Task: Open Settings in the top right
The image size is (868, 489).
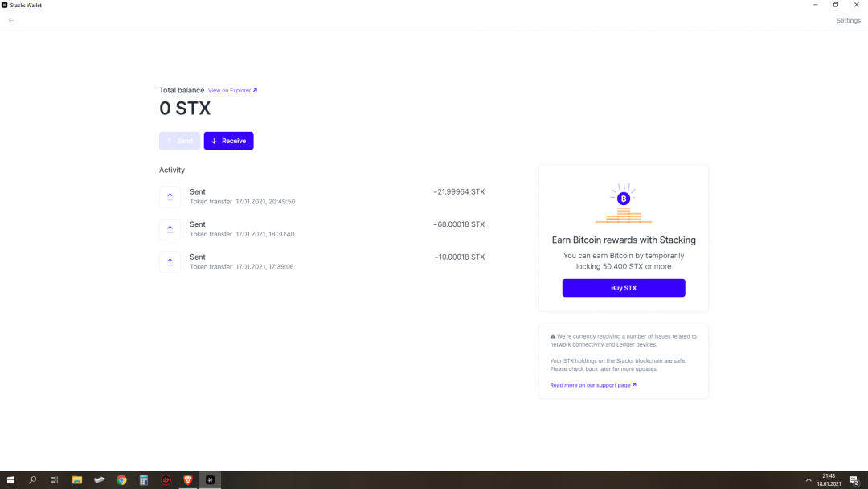Action: tap(848, 20)
